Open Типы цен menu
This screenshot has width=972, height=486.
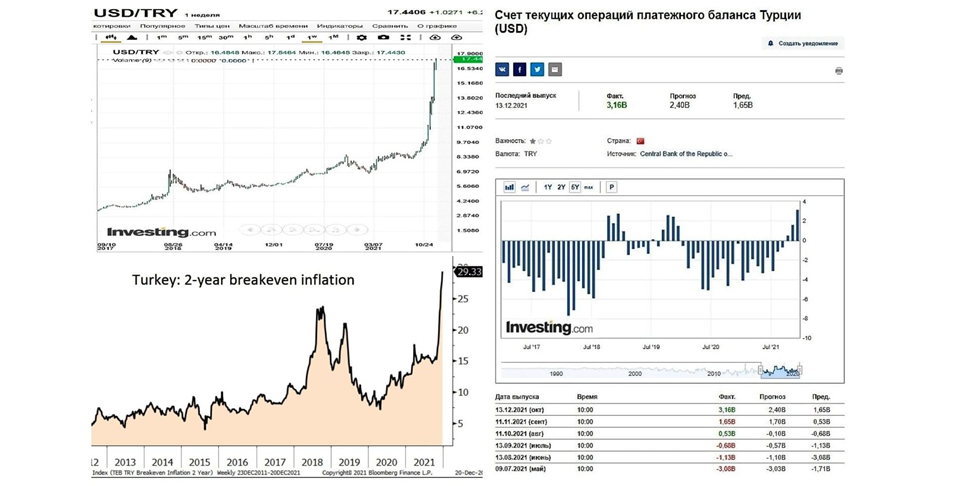pos(212,26)
